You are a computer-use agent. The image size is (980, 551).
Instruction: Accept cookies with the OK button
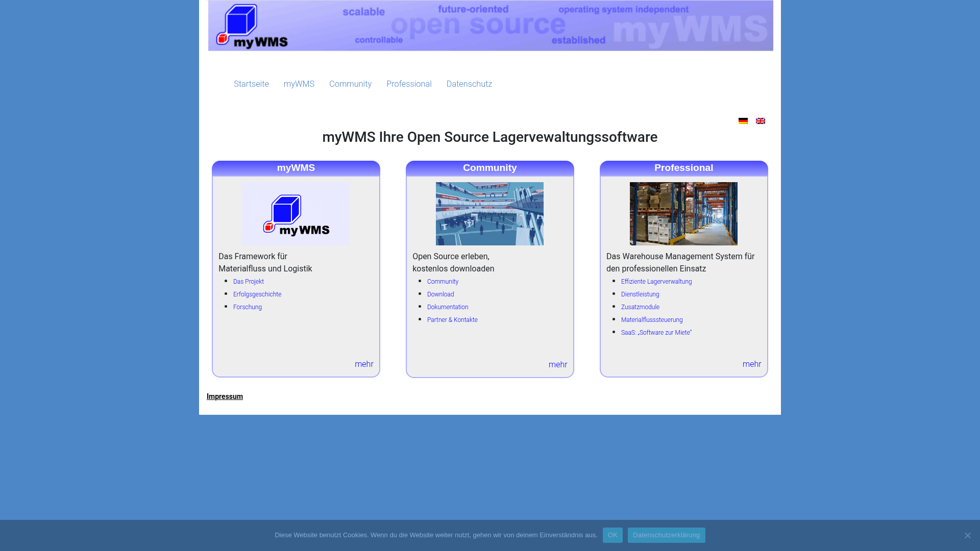612,535
